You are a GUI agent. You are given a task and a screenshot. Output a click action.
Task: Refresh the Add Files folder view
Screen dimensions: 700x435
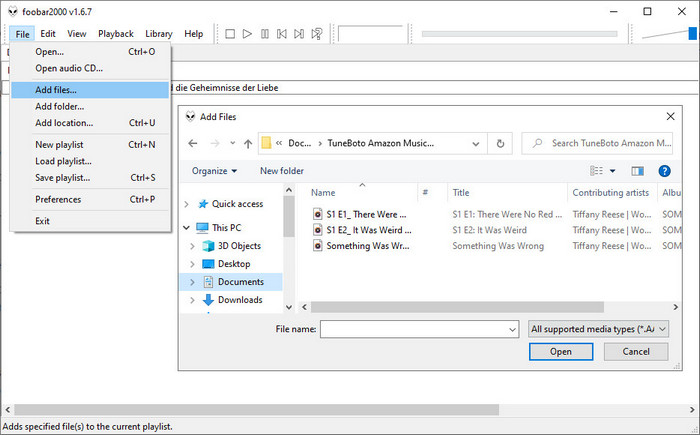click(x=500, y=143)
